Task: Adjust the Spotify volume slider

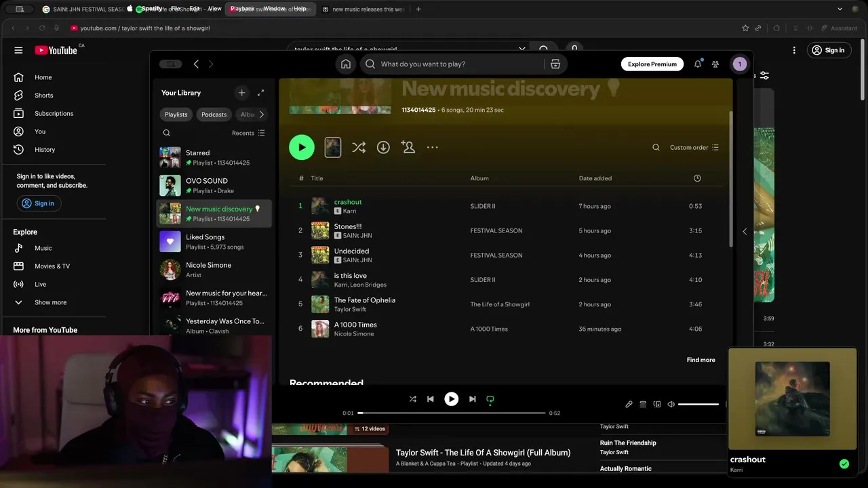Action: [x=698, y=404]
